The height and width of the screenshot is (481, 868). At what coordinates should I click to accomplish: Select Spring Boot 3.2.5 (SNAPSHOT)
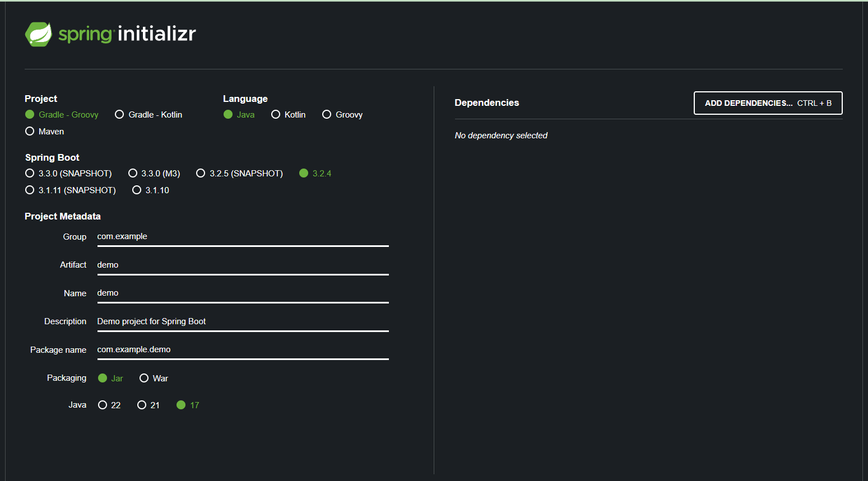[240, 173]
